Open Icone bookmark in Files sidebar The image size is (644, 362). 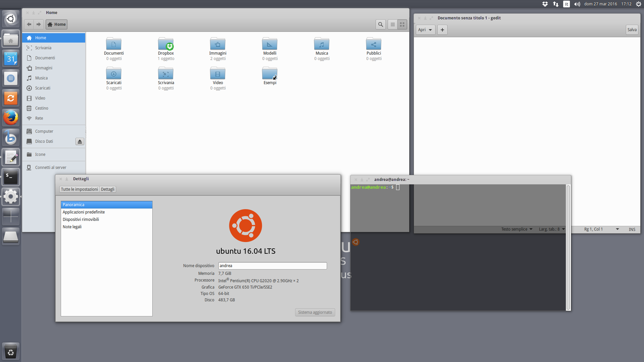point(54,155)
